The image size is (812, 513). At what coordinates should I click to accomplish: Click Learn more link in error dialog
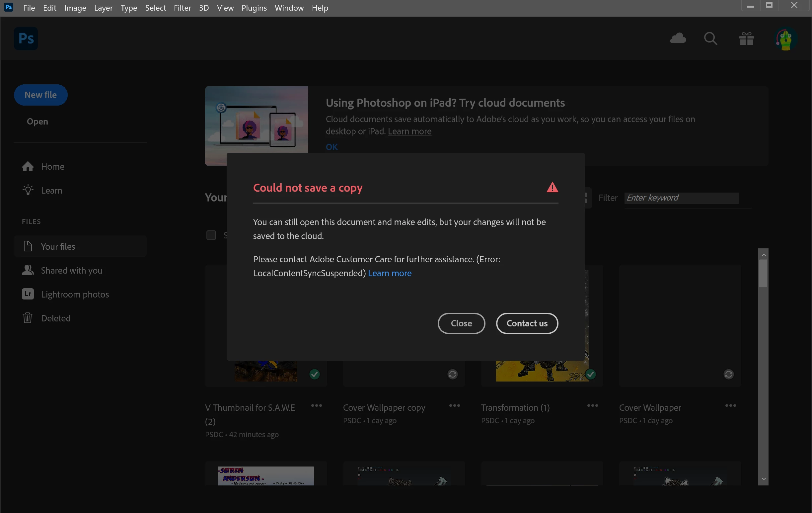pyautogui.click(x=390, y=273)
